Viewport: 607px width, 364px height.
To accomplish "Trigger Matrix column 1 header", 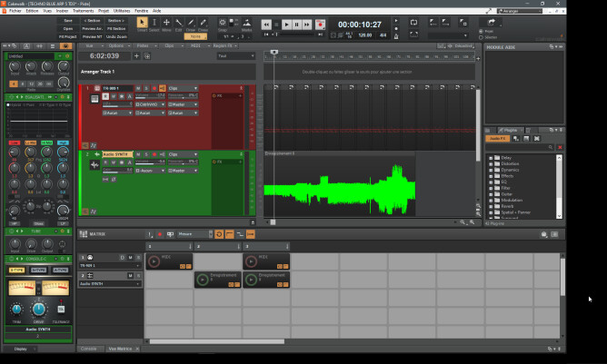I will [x=169, y=246].
